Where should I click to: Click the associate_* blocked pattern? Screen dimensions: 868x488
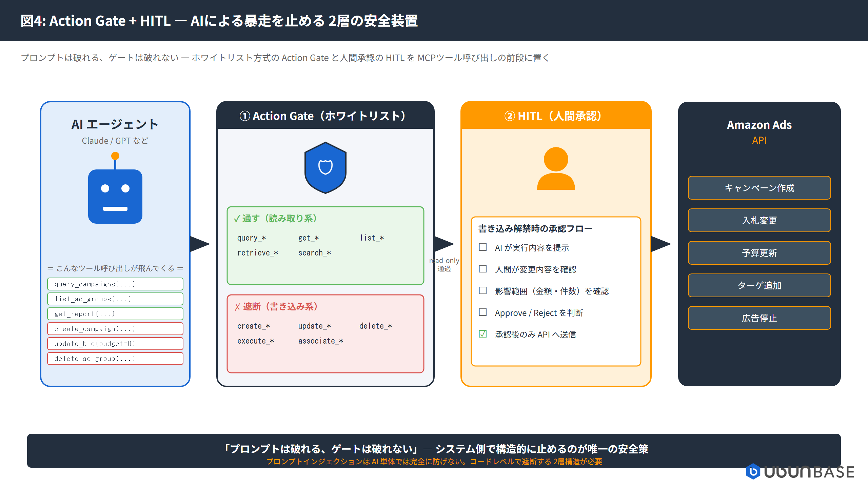click(x=321, y=341)
